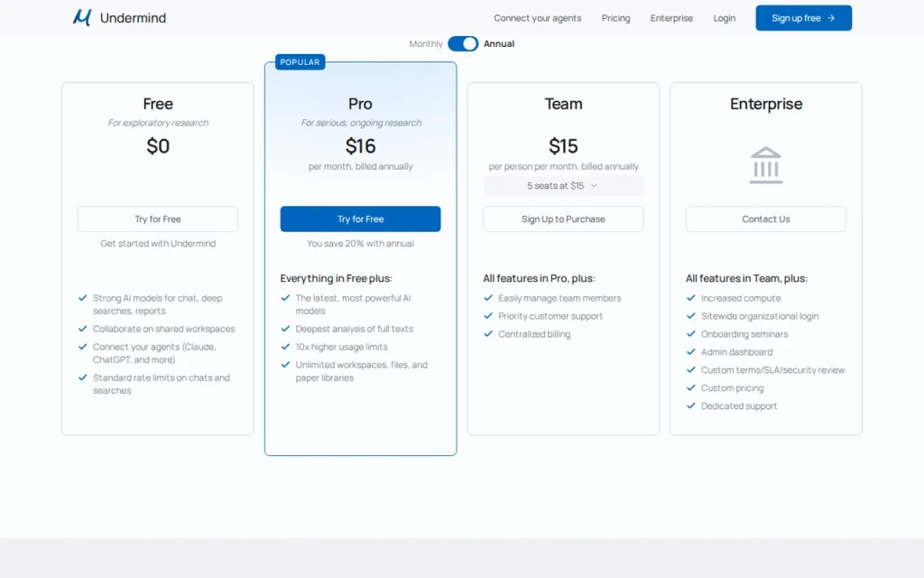The image size is (924, 578).
Task: Open Connect your agents nav link
Action: 538,18
